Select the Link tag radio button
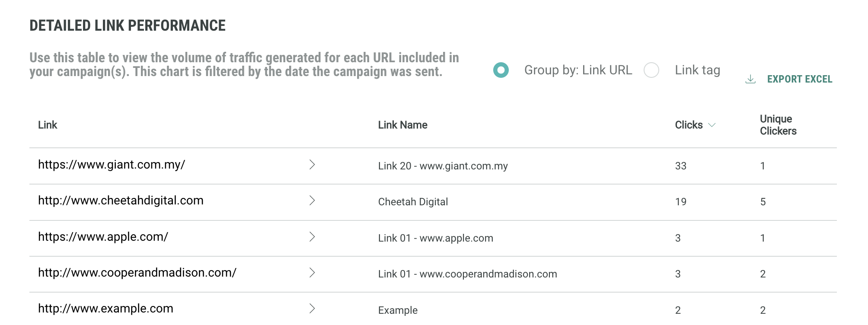The width and height of the screenshot is (868, 325). click(651, 70)
